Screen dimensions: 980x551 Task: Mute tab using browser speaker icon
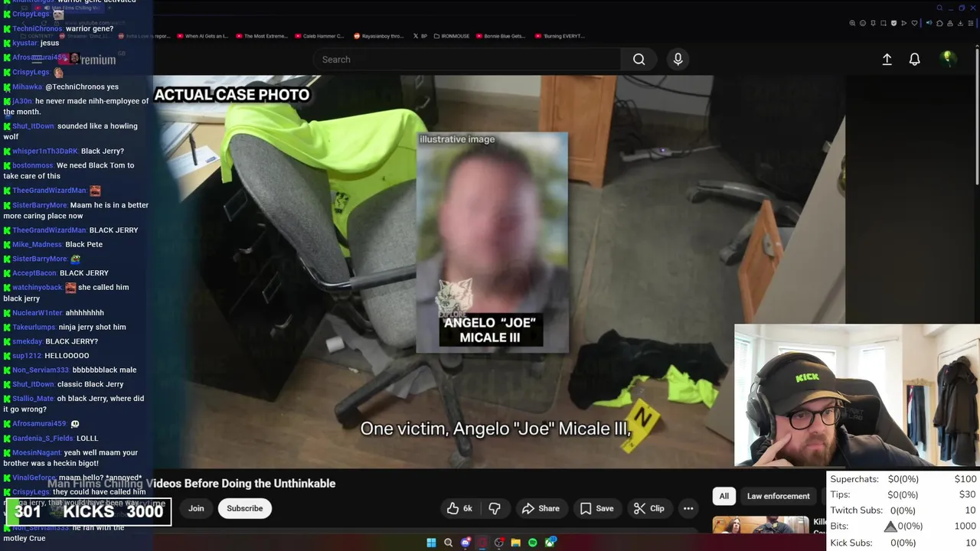(929, 23)
